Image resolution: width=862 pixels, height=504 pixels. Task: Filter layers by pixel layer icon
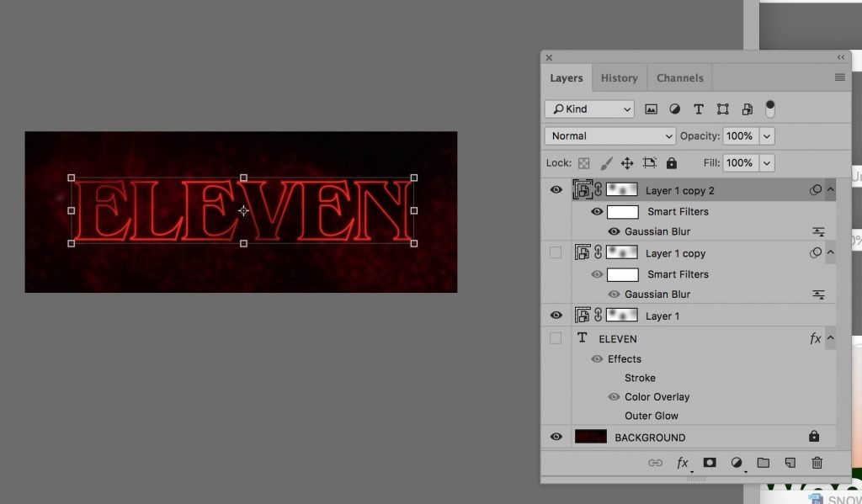651,109
